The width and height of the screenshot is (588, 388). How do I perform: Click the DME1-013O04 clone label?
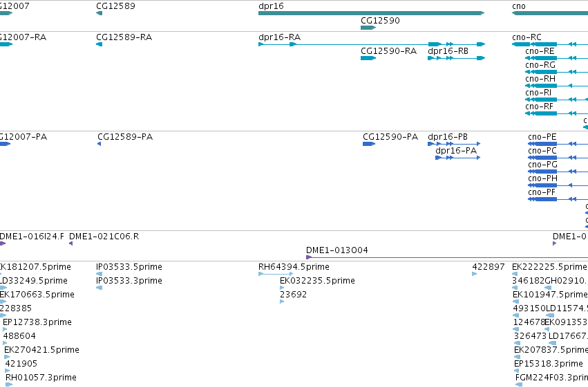pos(336,250)
